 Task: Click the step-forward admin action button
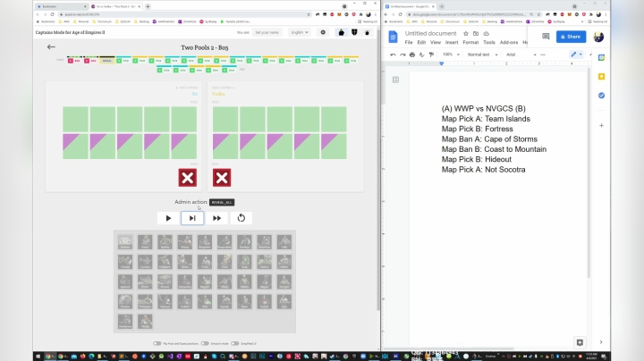pos(192,218)
